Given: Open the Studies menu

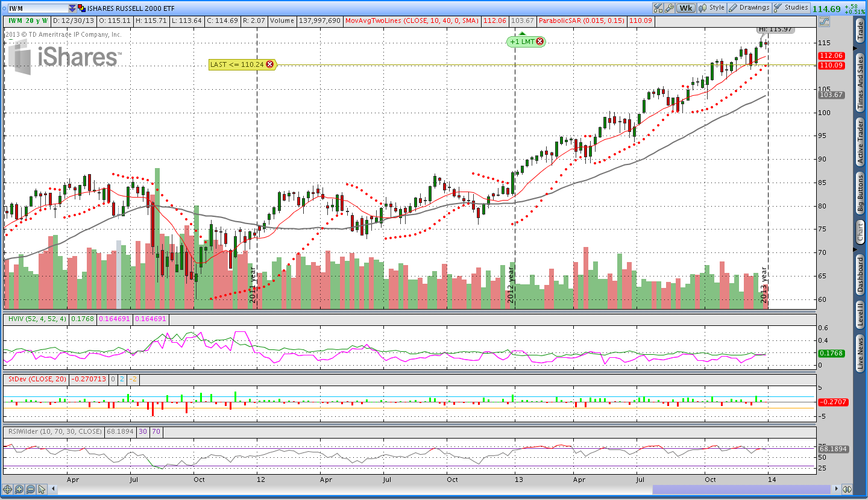Looking at the screenshot, I should (x=791, y=8).
